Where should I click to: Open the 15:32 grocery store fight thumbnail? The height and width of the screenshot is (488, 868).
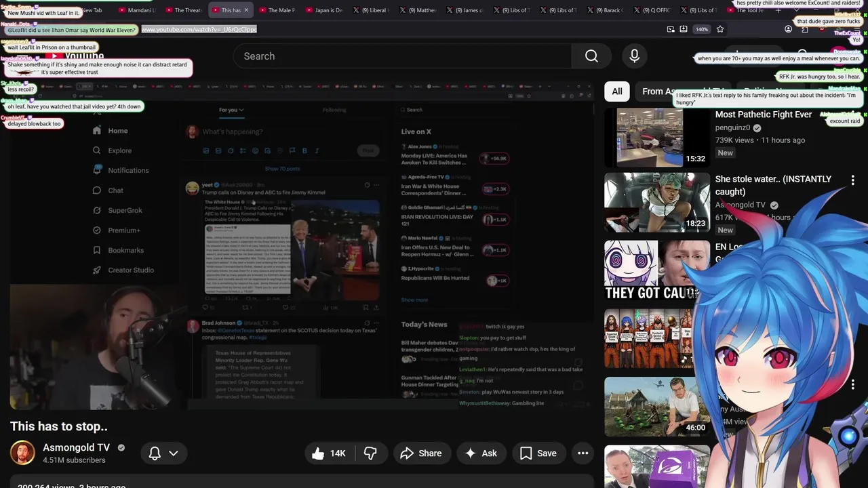click(x=657, y=138)
